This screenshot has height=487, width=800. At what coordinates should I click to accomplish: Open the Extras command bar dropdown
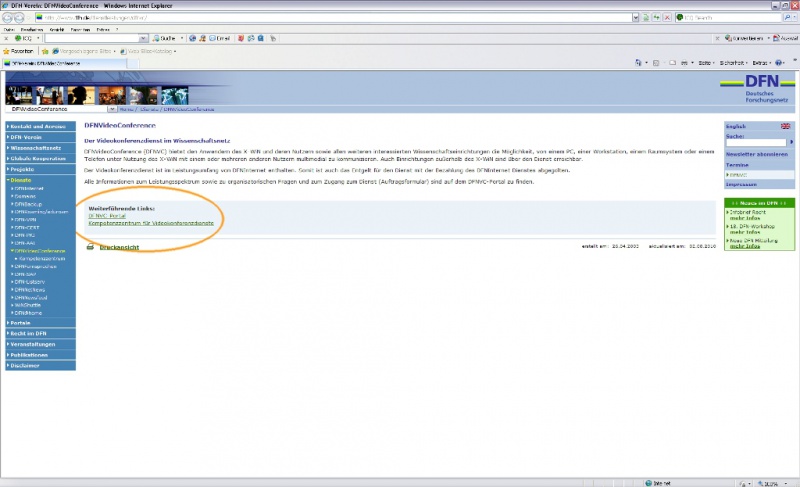(762, 63)
